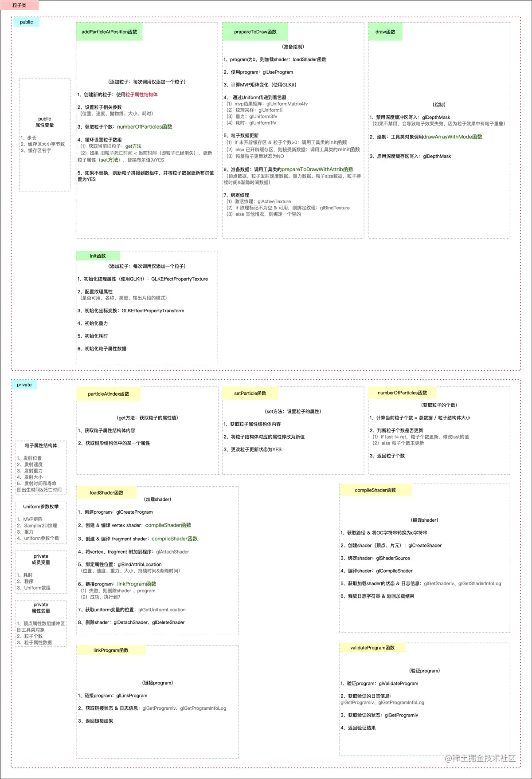The image size is (532, 779).
Task: Click green "compileShader函数" on fragment shader line
Action: tap(175, 539)
